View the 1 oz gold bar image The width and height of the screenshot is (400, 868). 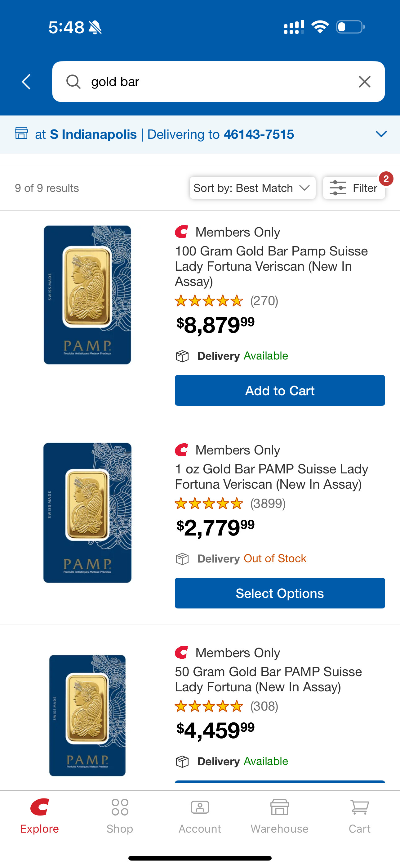(x=87, y=513)
